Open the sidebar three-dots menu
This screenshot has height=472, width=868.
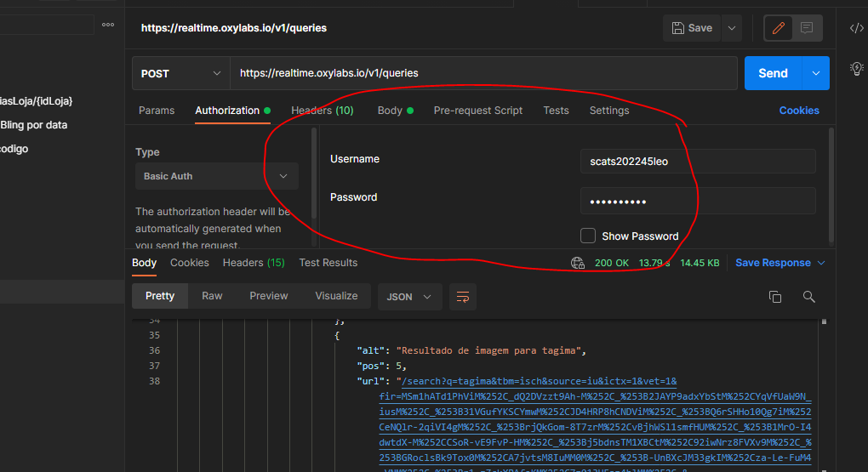coord(108,25)
